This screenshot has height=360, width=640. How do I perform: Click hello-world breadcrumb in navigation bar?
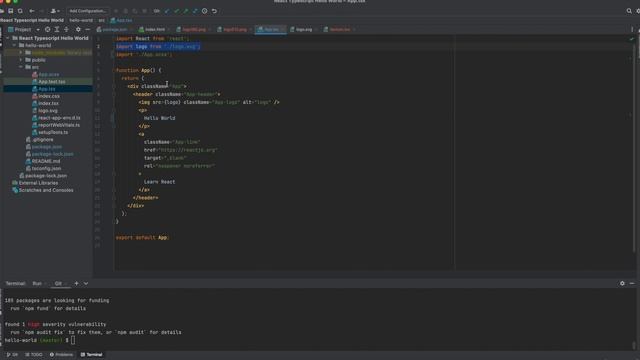81,20
